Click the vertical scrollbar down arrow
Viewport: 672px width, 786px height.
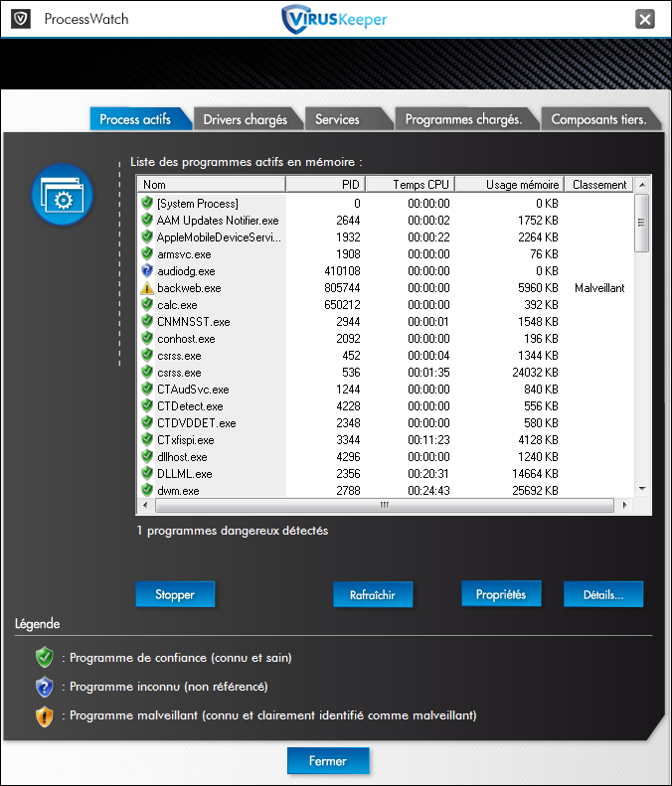pos(642,489)
